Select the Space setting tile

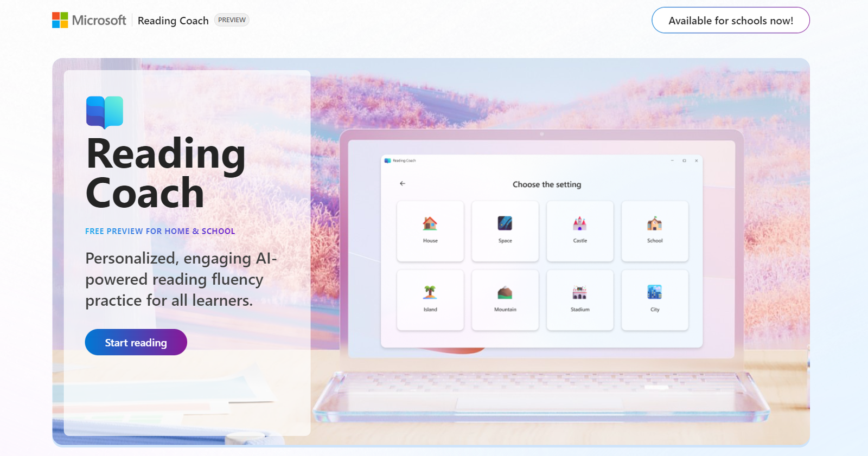tap(505, 231)
